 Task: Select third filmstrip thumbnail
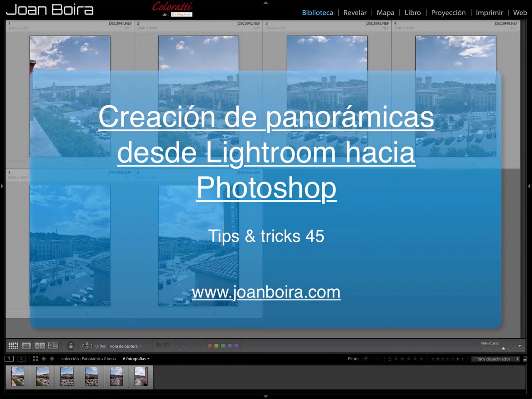(67, 377)
